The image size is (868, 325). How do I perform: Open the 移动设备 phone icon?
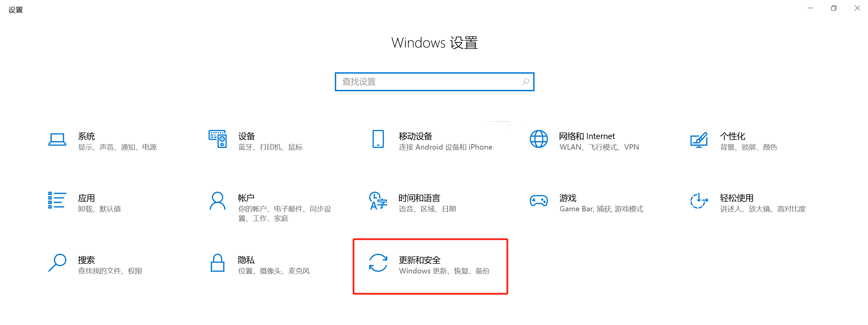[378, 139]
